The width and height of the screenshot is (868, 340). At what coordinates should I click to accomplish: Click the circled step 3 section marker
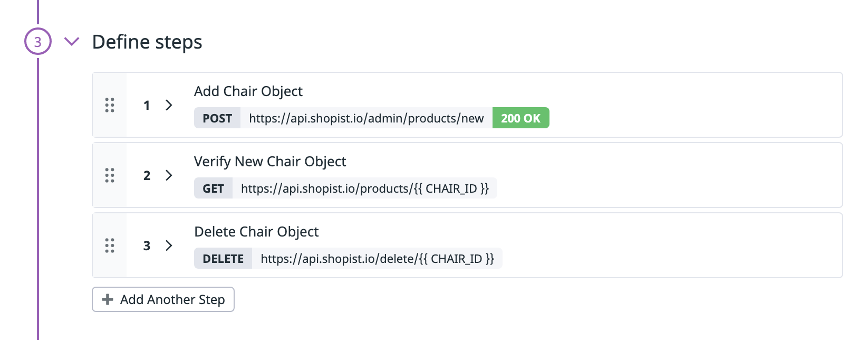pos(38,42)
